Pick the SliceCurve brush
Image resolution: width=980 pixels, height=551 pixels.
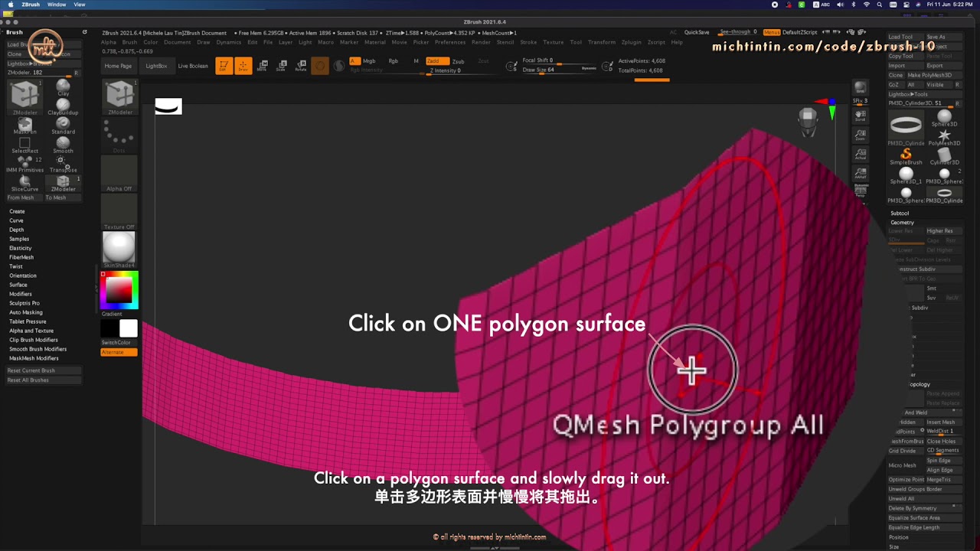click(x=24, y=181)
